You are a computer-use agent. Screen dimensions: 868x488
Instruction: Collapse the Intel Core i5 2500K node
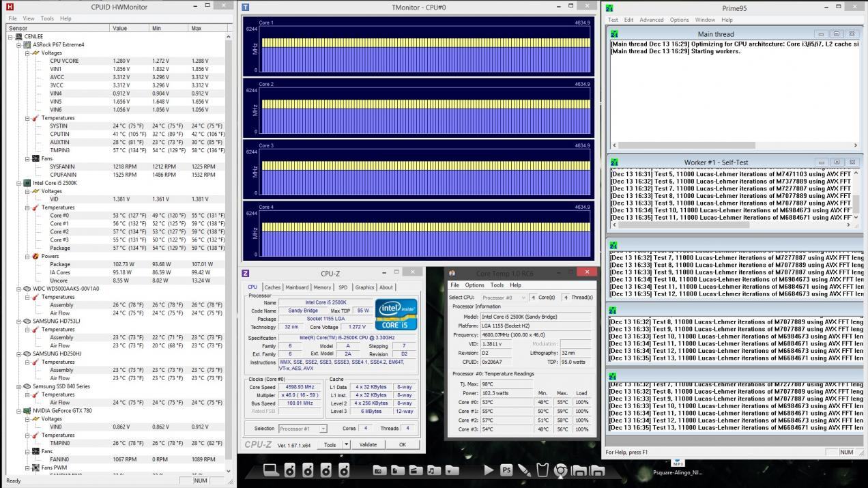(x=19, y=183)
